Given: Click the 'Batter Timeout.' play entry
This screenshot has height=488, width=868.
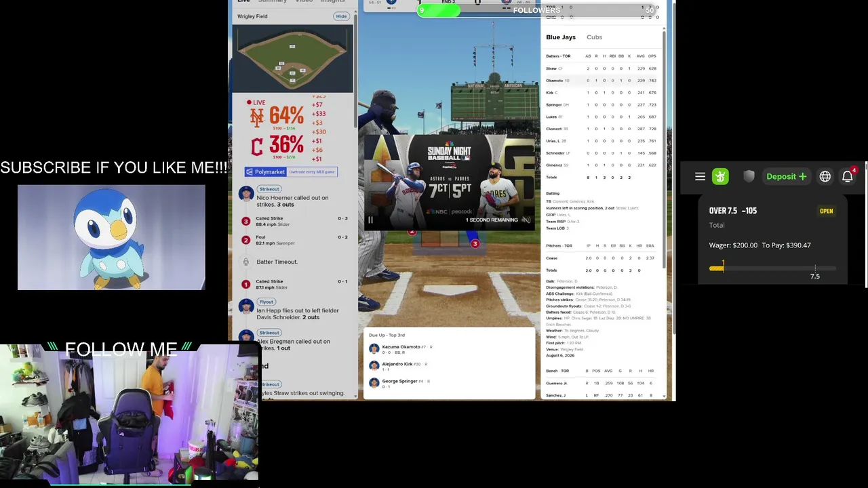Looking at the screenshot, I should coord(277,262).
